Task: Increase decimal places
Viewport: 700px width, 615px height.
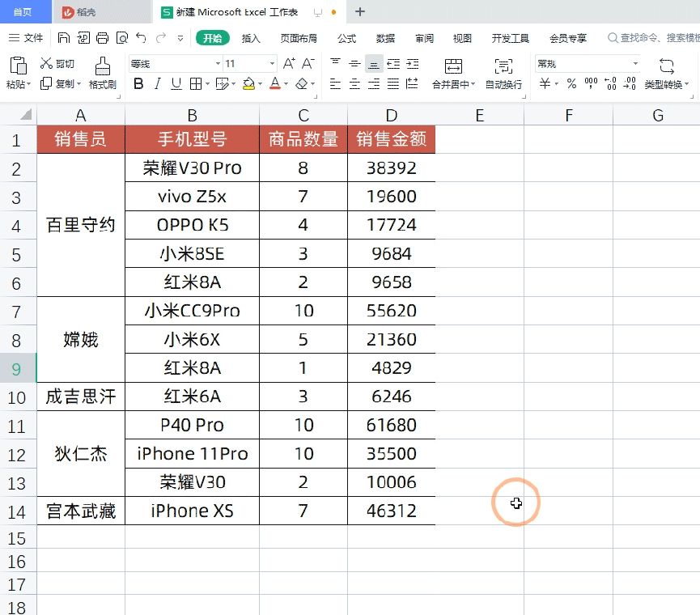Action: click(610, 83)
